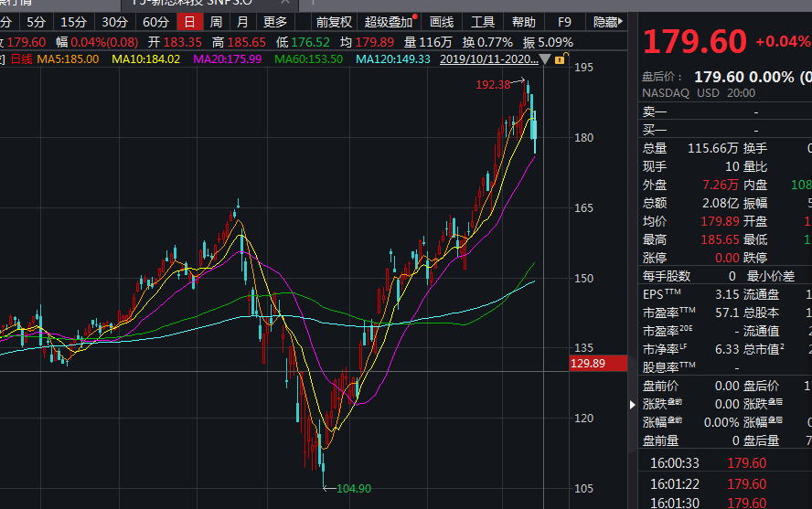The height and width of the screenshot is (509, 812).
Task: Select the 周 weekly chart
Action: point(216,22)
